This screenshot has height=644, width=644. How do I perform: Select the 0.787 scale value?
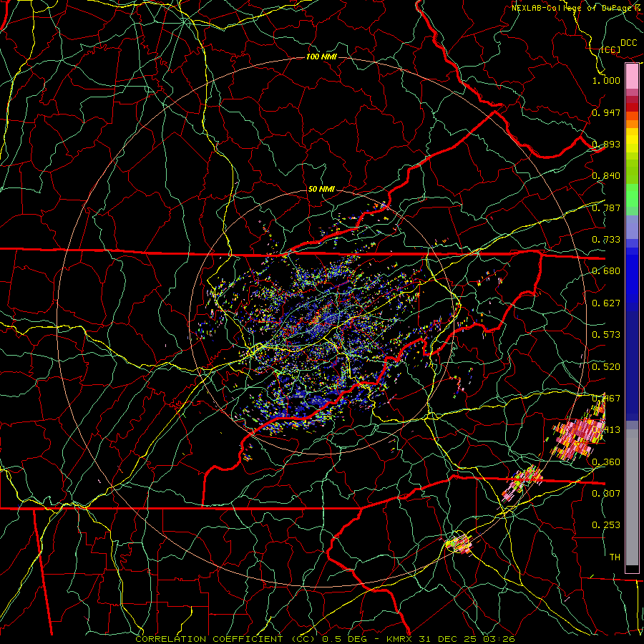pyautogui.click(x=606, y=208)
